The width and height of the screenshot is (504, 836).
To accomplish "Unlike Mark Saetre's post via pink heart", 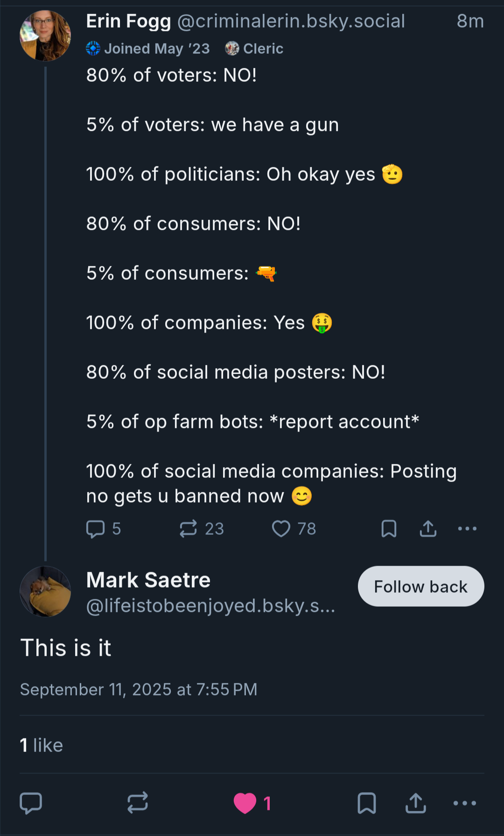I will [x=245, y=803].
